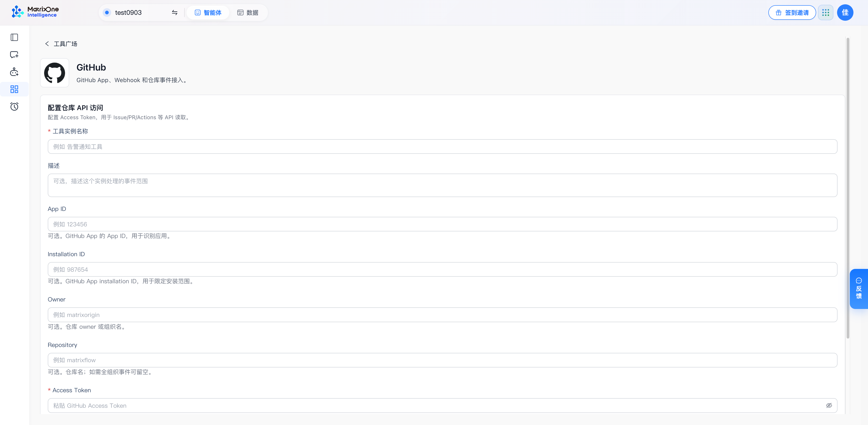Go back to 工具广场 link
Image resolution: width=868 pixels, height=425 pixels.
coord(65,44)
